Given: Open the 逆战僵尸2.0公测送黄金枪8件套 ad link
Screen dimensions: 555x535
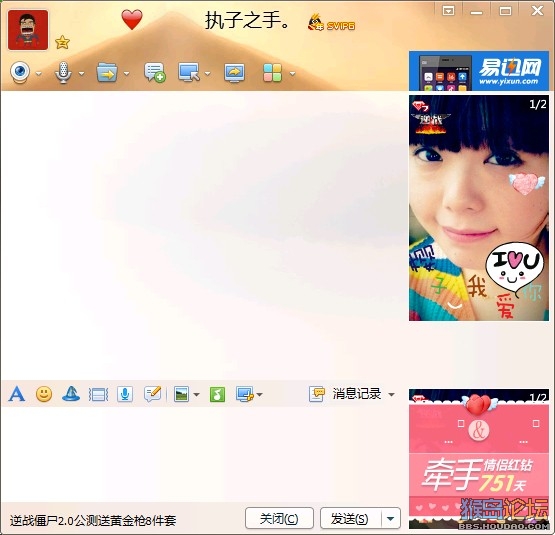Looking at the screenshot, I should 93,520.
